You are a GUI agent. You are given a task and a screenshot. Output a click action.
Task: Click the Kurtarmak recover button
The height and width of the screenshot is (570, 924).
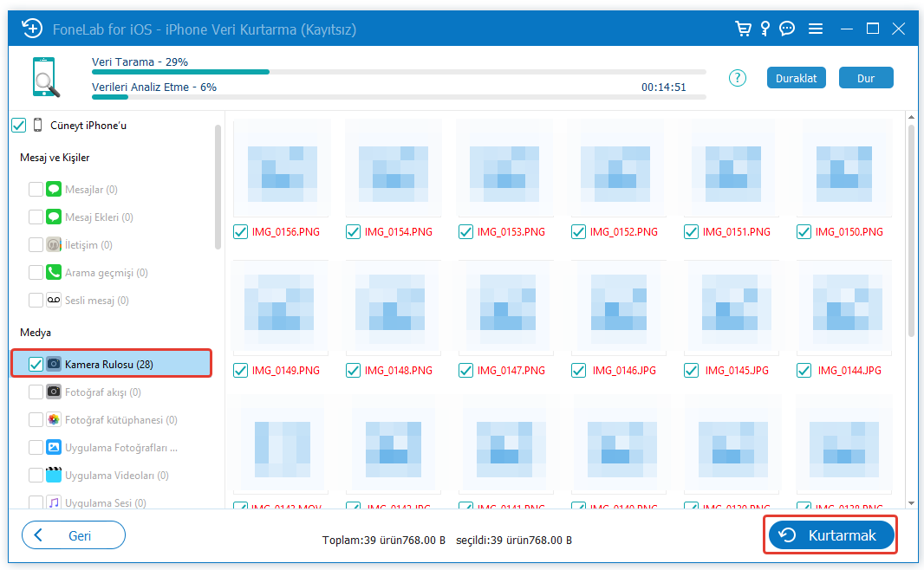pyautogui.click(x=830, y=535)
